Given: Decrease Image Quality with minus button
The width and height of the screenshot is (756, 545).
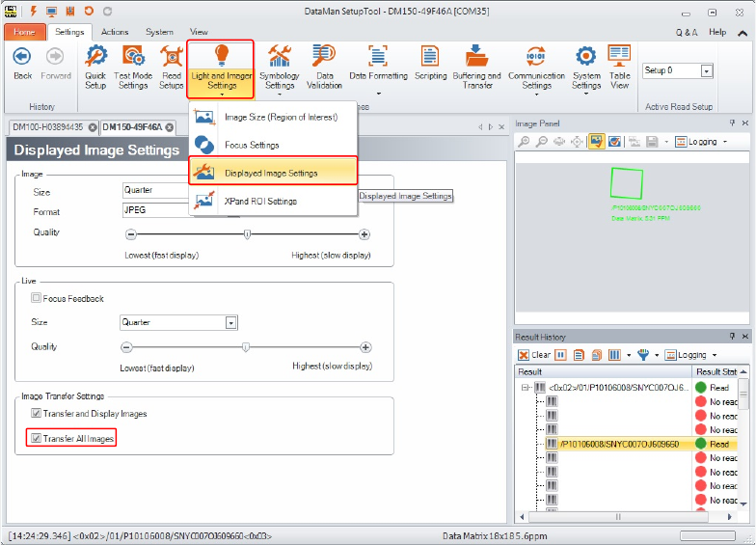Looking at the screenshot, I should 131,234.
